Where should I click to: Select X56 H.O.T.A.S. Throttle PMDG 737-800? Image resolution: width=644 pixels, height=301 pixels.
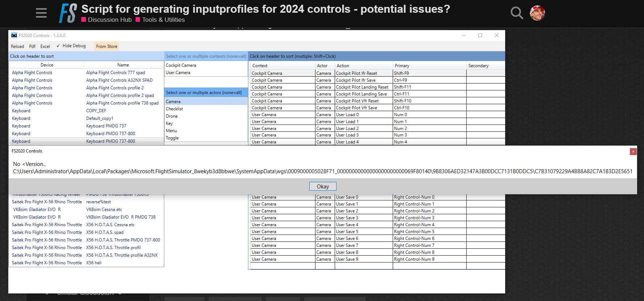click(x=123, y=240)
